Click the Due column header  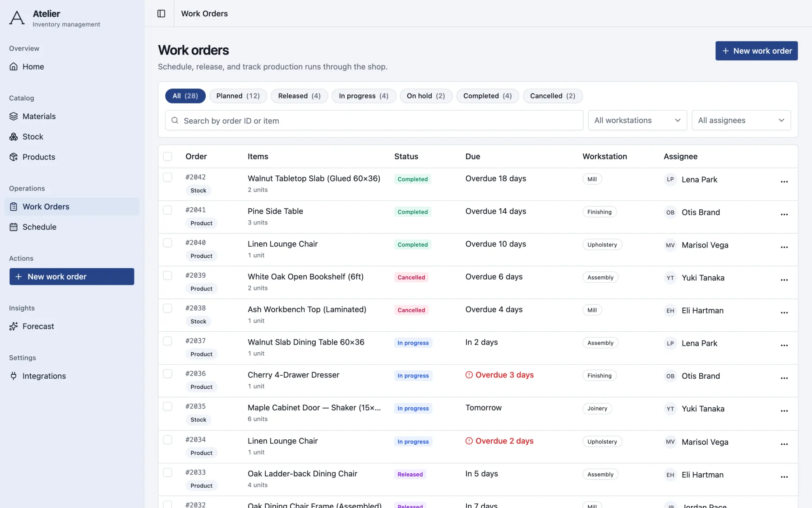coord(473,156)
